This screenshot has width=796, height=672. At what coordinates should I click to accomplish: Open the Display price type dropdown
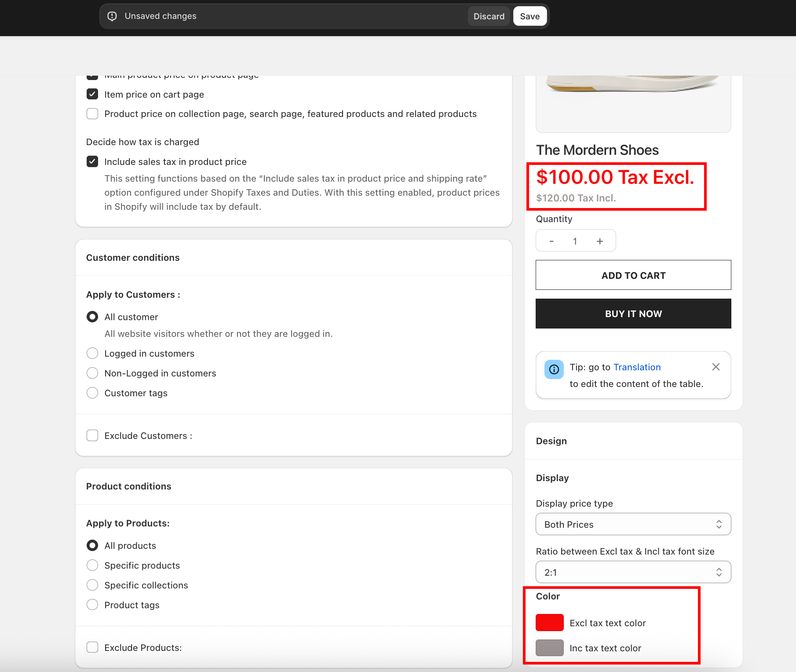[x=633, y=524]
